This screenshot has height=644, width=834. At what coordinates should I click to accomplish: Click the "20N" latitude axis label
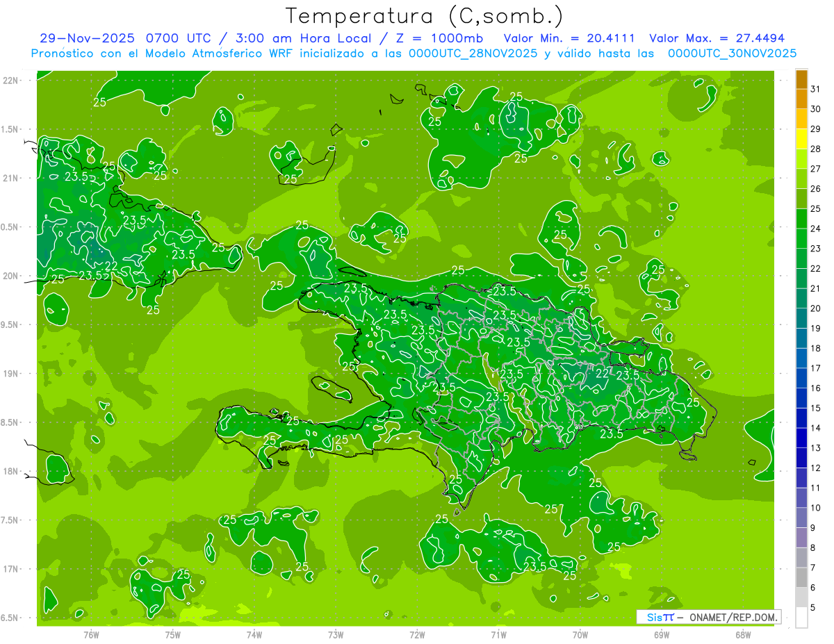click(10, 276)
